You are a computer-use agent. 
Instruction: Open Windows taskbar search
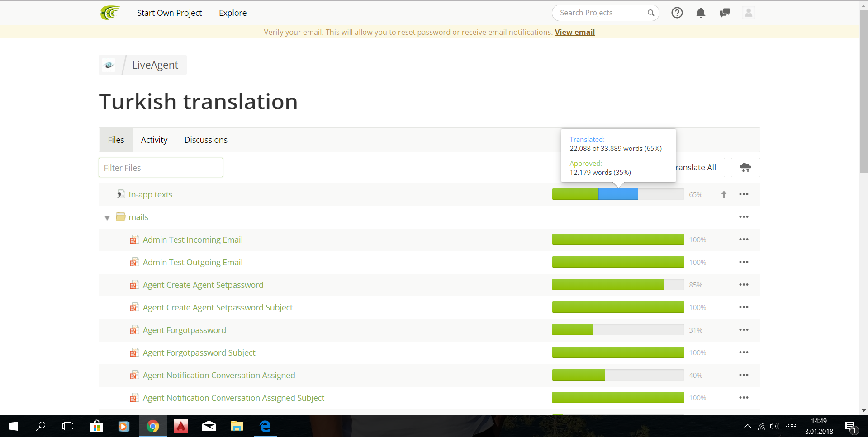(x=41, y=426)
